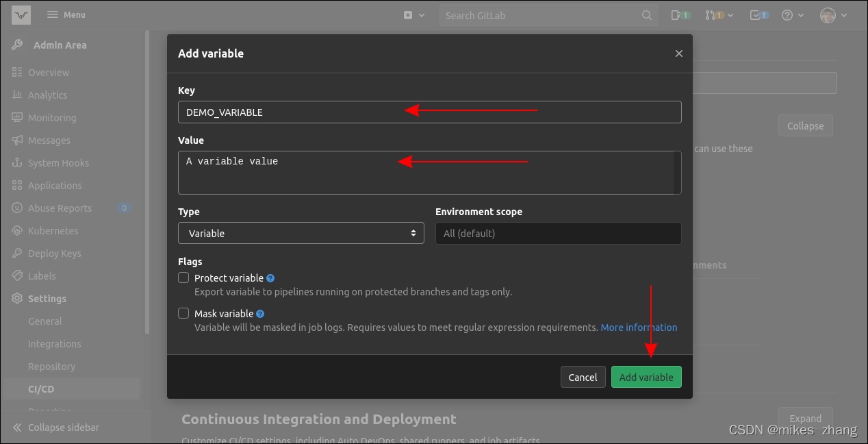
Task: Click the Deploy Keys key icon
Action: [17, 254]
